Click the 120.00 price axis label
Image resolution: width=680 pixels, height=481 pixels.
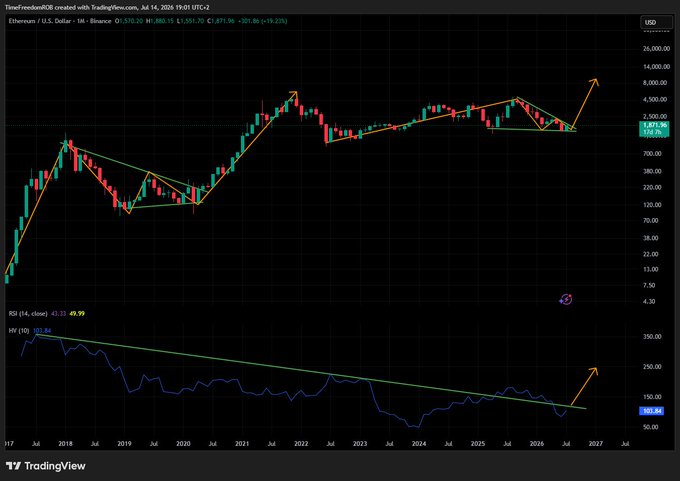click(x=652, y=205)
